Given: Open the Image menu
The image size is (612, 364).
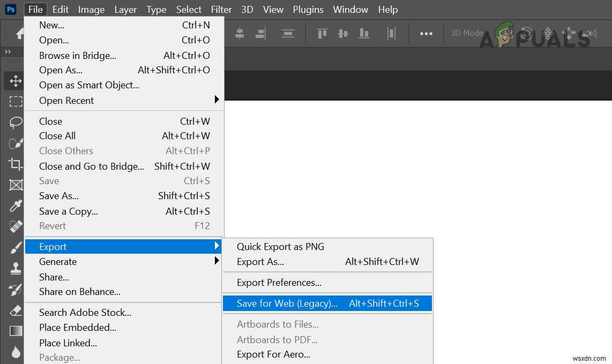Looking at the screenshot, I should pos(91,9).
